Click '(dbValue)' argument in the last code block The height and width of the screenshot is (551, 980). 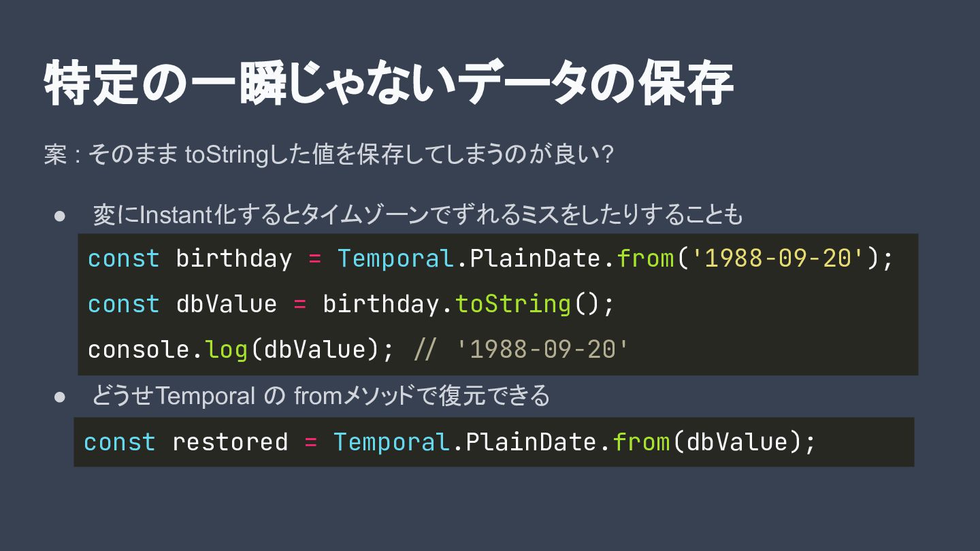tap(736, 442)
